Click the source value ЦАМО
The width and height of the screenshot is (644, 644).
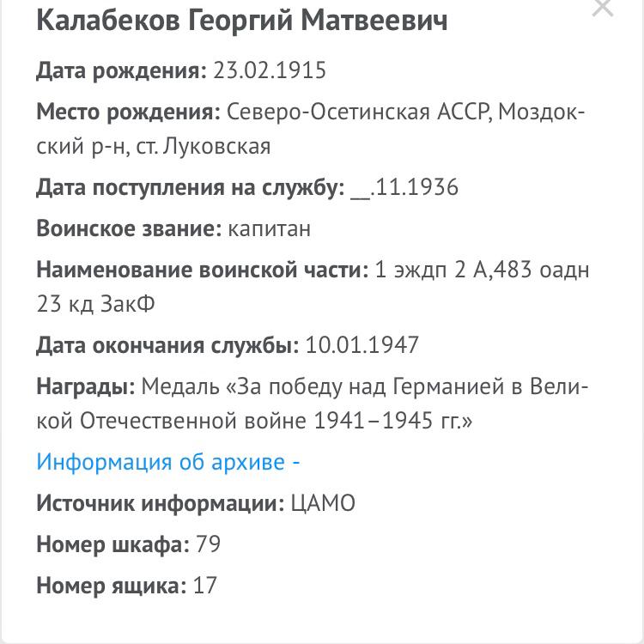tap(324, 503)
